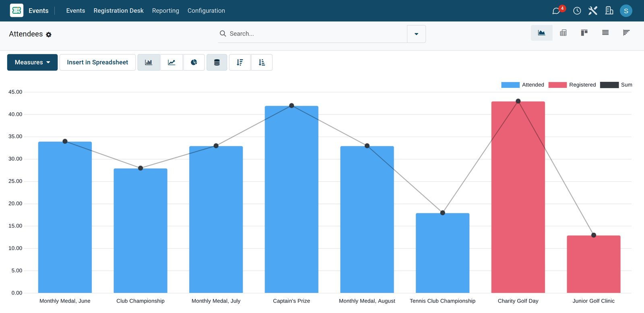The height and width of the screenshot is (313, 644).
Task: Click the Club Championship bar
Action: pyautogui.click(x=140, y=231)
